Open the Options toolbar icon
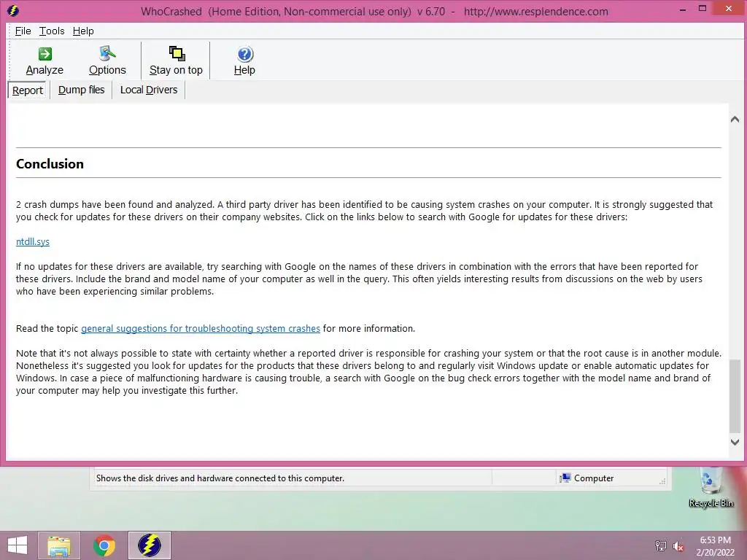 (107, 53)
